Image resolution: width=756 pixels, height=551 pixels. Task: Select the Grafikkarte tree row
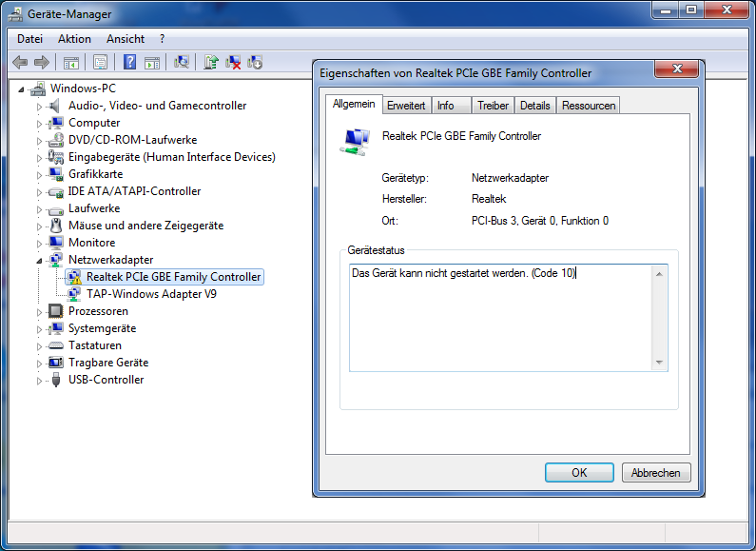click(x=95, y=174)
